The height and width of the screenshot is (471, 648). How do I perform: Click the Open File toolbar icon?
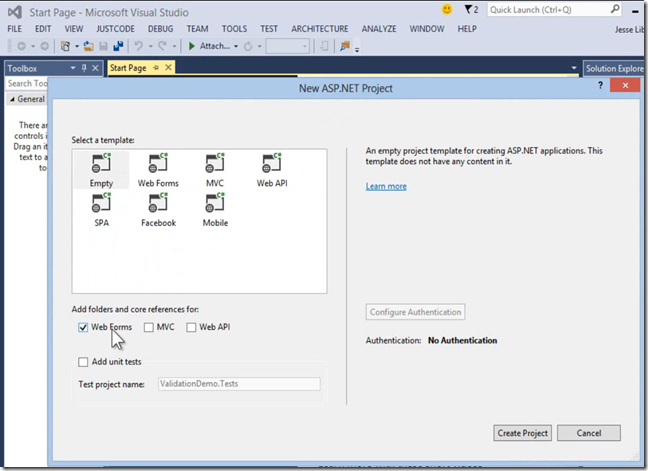88,46
